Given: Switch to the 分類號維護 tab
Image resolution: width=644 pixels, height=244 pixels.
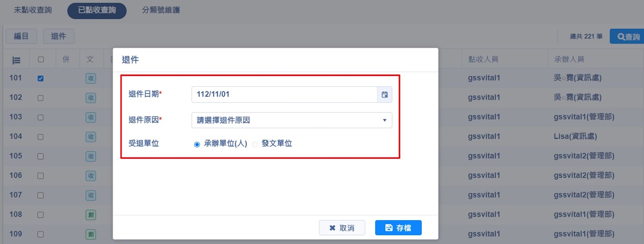Looking at the screenshot, I should click(x=161, y=10).
